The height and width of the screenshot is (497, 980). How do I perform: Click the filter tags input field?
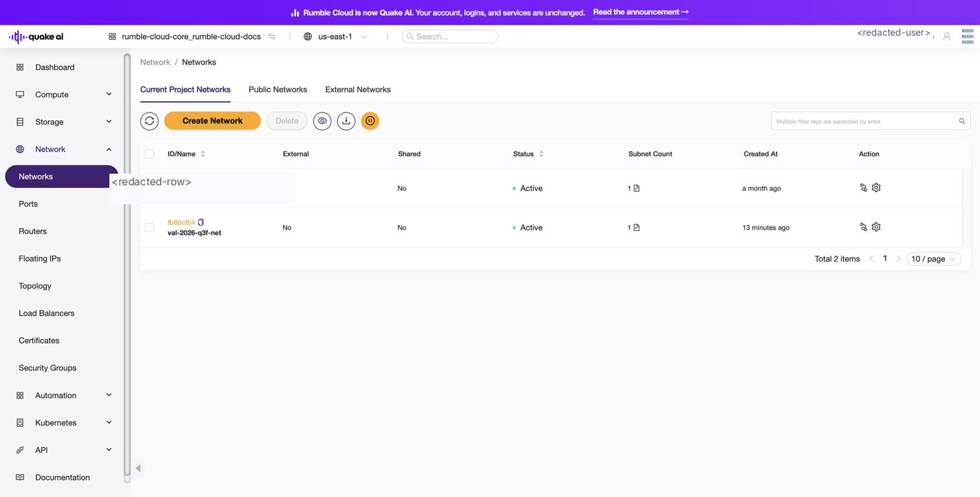coord(871,121)
